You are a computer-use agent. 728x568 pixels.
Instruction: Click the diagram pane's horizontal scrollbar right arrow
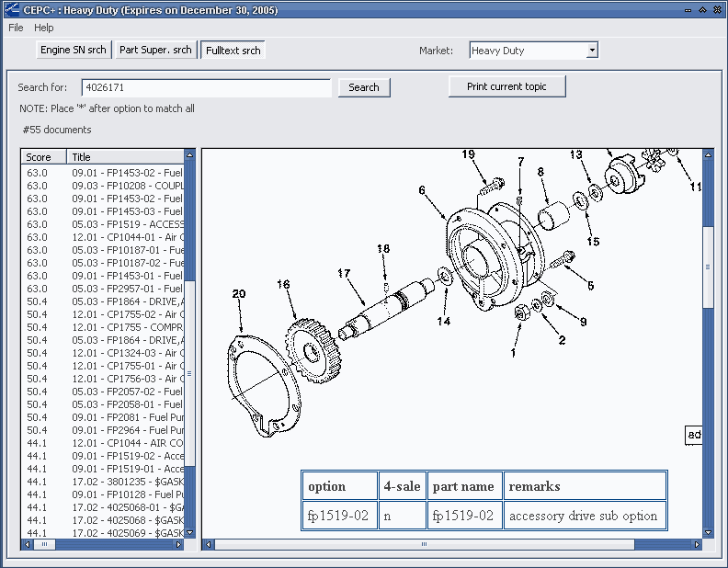click(x=695, y=545)
